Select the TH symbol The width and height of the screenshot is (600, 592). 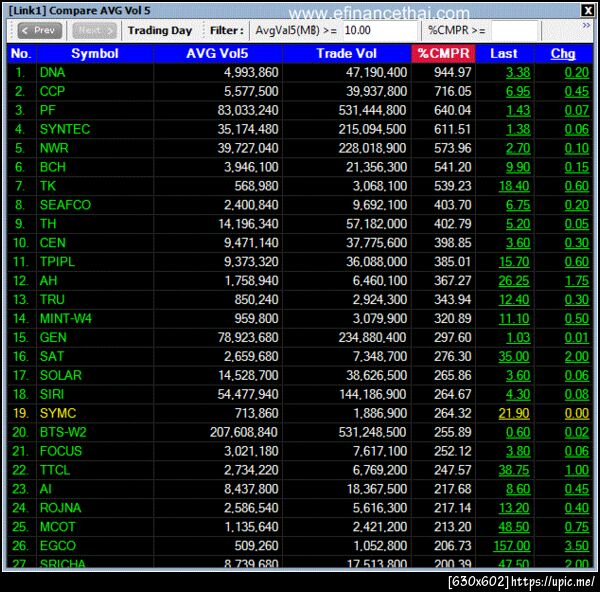tap(48, 224)
